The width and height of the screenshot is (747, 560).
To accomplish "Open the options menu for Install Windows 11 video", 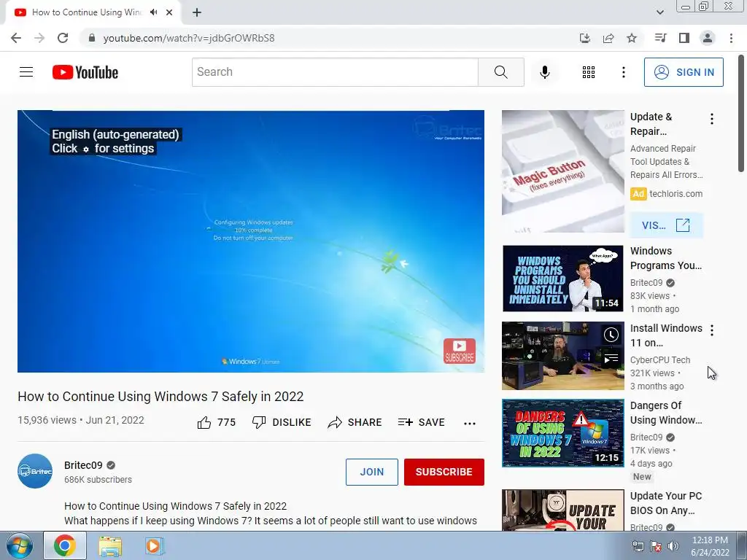I will tap(712, 330).
